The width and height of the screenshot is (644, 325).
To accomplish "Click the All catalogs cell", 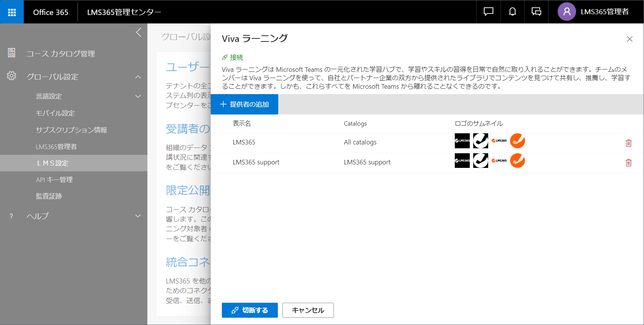I will (360, 142).
